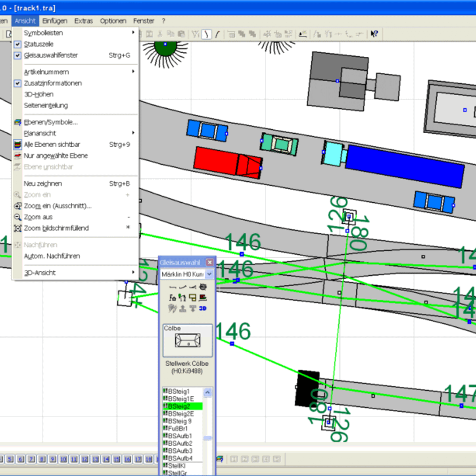
Task: Select BSAufb3 in the track list
Action: click(183, 451)
